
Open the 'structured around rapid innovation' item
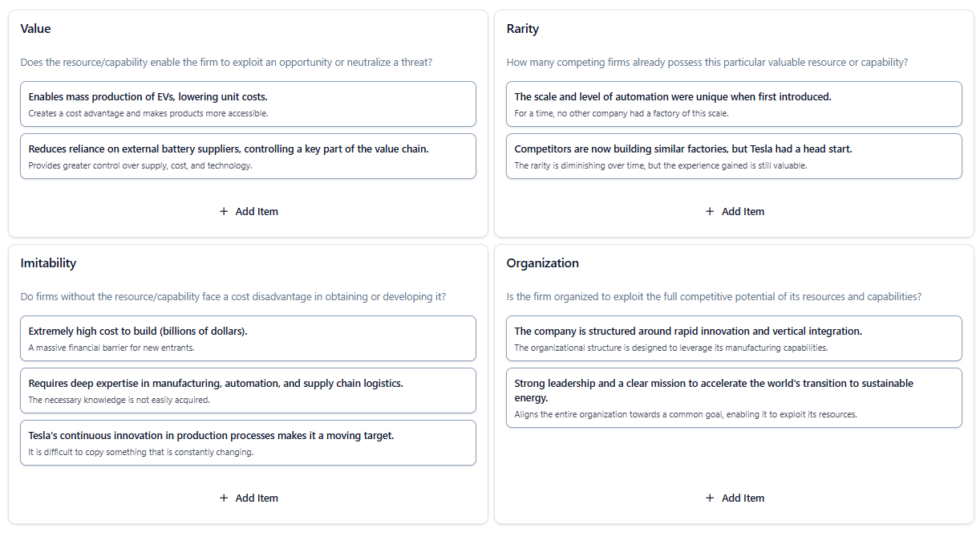point(734,338)
